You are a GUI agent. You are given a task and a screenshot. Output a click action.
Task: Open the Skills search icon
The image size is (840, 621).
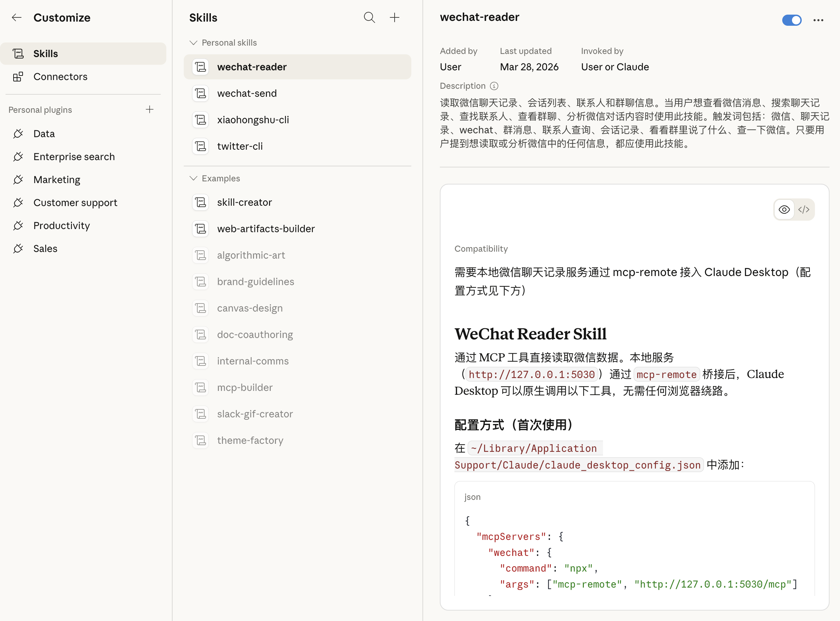pos(369,17)
